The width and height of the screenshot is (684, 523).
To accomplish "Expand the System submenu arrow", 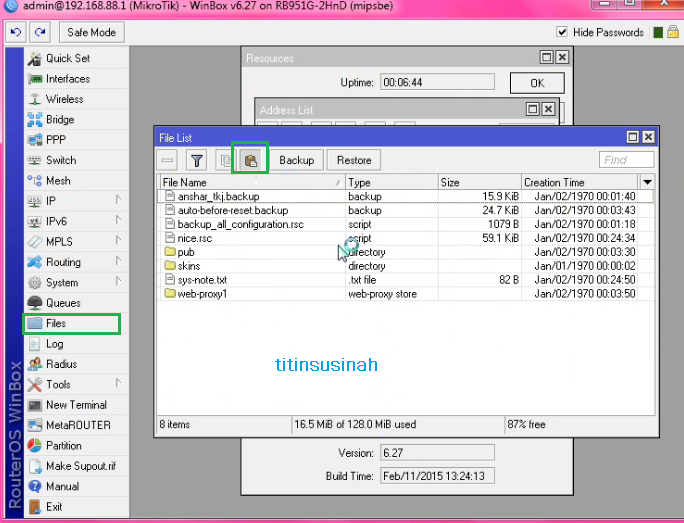I will click(118, 281).
